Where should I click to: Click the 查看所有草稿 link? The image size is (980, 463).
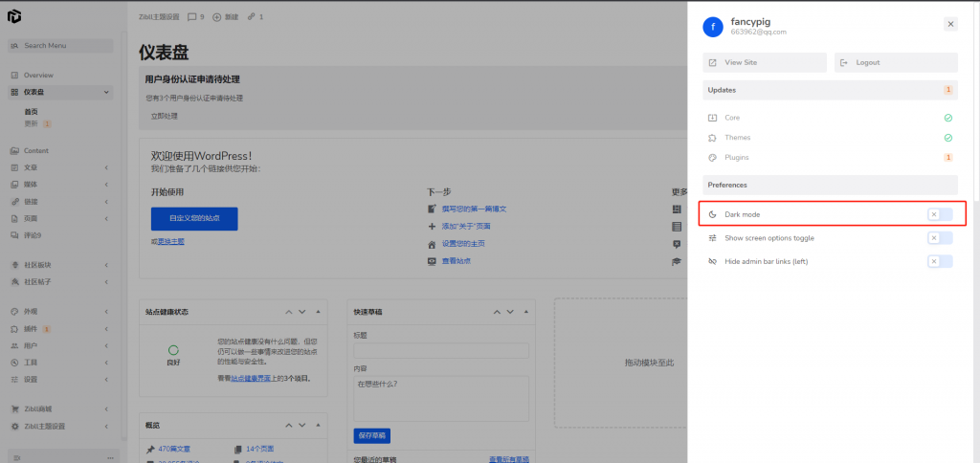pyautogui.click(x=509, y=460)
